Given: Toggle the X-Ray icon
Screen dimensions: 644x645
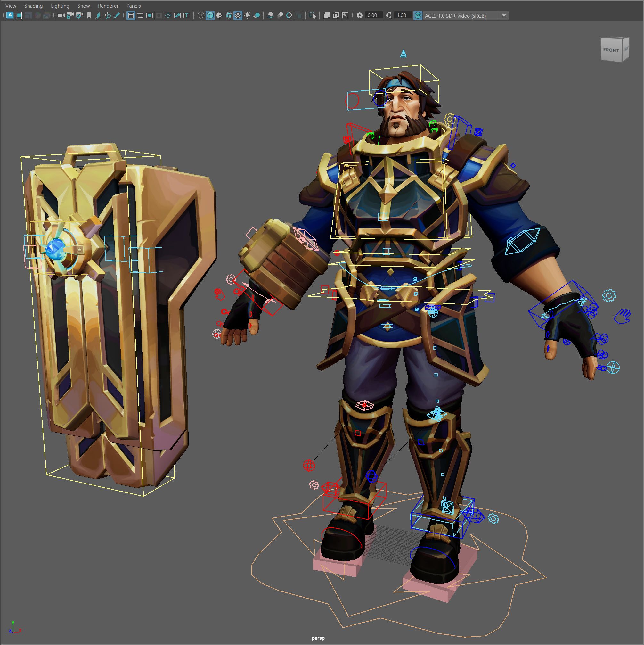Looking at the screenshot, I should point(327,15).
